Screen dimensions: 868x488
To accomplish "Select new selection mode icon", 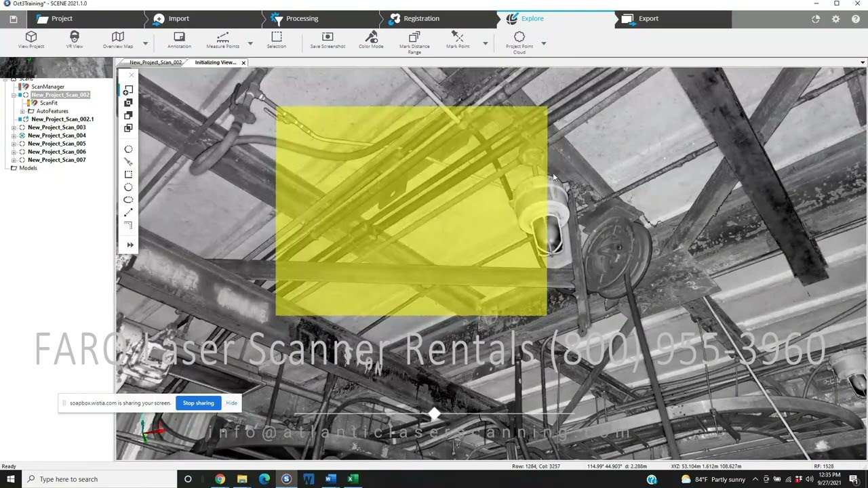I will [x=128, y=90].
